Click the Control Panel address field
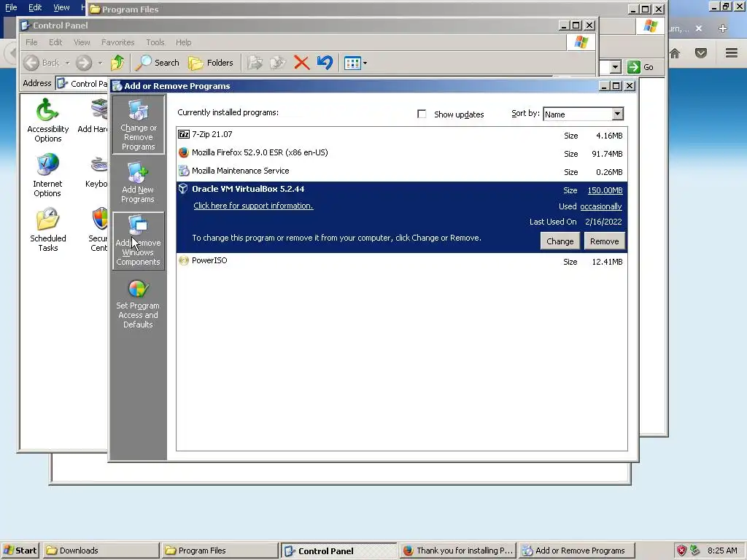This screenshot has height=560, width=747. point(82,83)
